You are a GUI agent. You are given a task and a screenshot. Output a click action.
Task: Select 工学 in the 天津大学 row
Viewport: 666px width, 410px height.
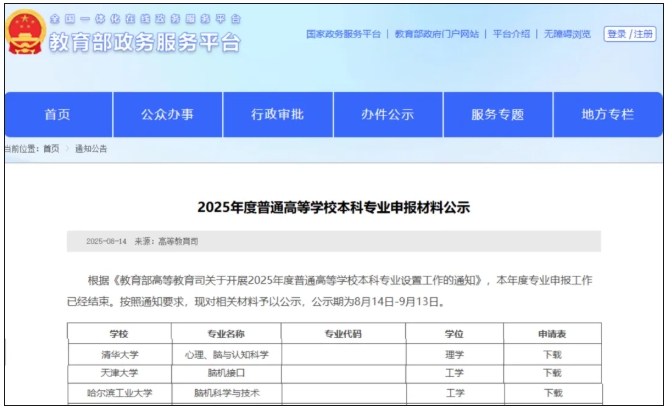(x=454, y=373)
